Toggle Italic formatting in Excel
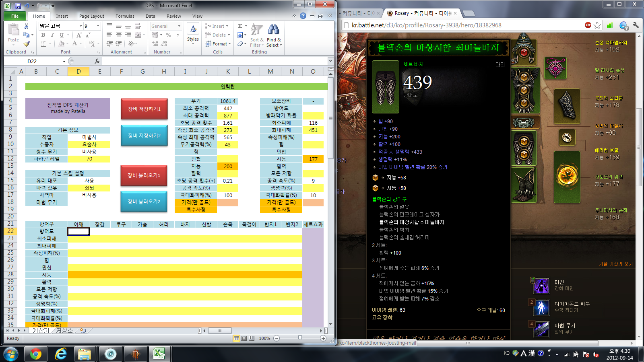The height and width of the screenshot is (362, 644). 52,35
